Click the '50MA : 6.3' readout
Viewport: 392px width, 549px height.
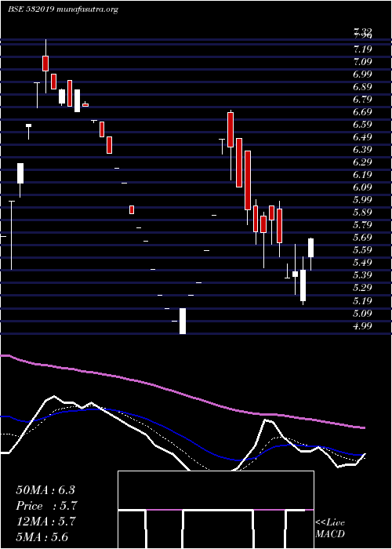(x=45, y=490)
